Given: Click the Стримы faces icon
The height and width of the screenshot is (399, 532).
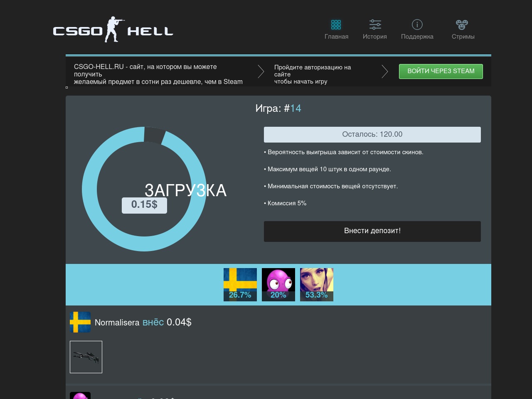Looking at the screenshot, I should [462, 25].
